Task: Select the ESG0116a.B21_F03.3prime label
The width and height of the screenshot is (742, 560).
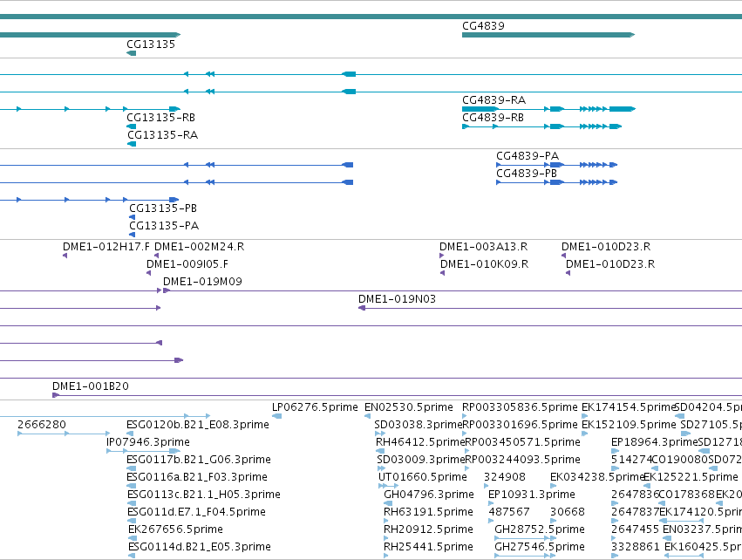Action: (x=196, y=478)
